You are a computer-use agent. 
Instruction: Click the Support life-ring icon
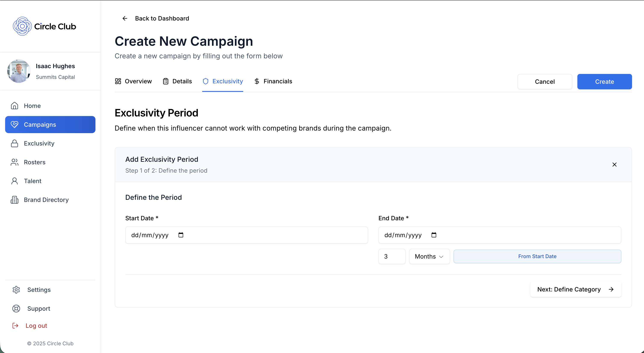click(16, 309)
